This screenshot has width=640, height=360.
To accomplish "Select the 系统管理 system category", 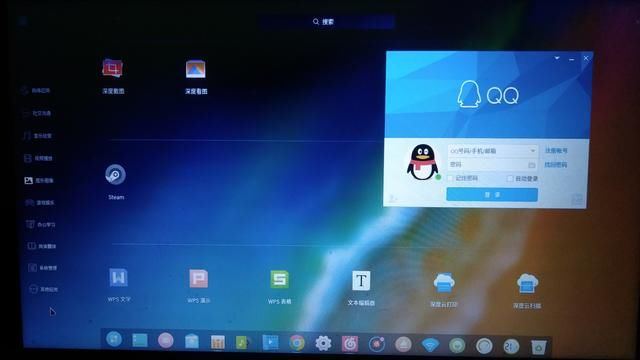I will point(43,268).
